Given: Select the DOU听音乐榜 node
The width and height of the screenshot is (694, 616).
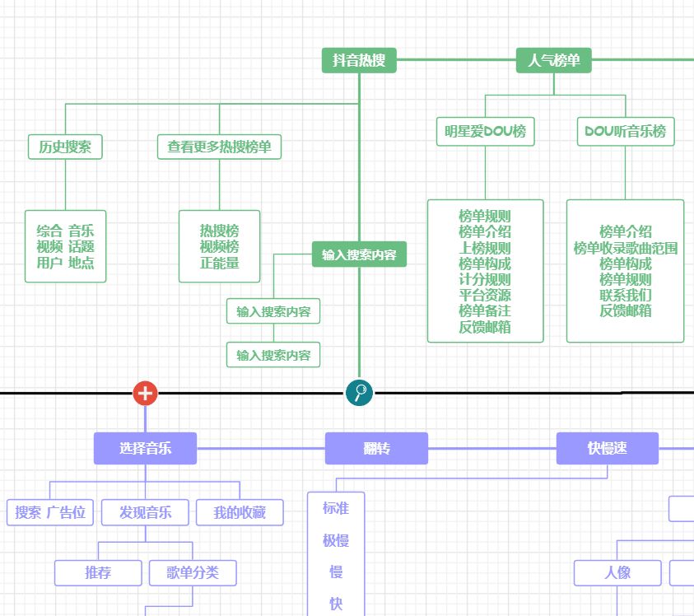Looking at the screenshot, I should pos(626,131).
